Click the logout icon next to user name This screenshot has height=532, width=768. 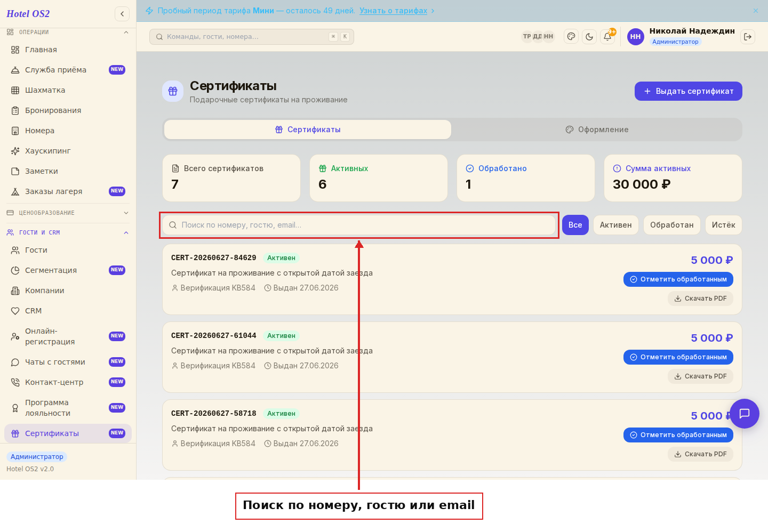coord(748,37)
